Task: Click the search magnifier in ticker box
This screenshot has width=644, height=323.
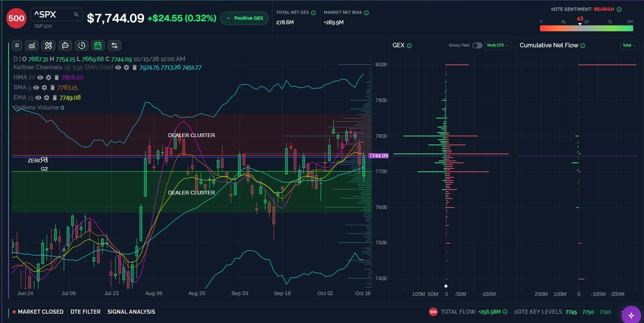Action: pos(76,15)
